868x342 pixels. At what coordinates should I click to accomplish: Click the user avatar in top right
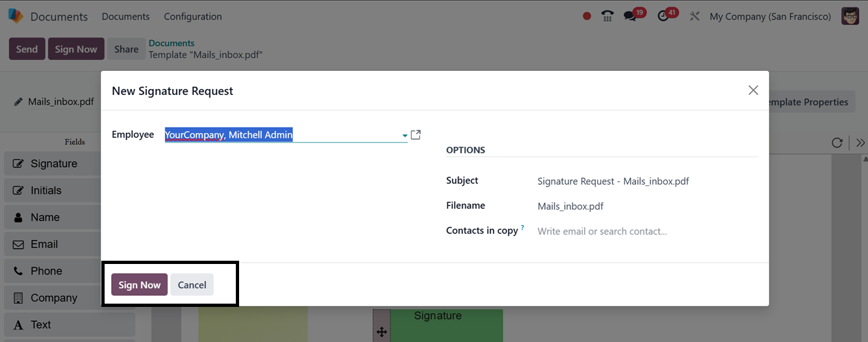coord(850,16)
